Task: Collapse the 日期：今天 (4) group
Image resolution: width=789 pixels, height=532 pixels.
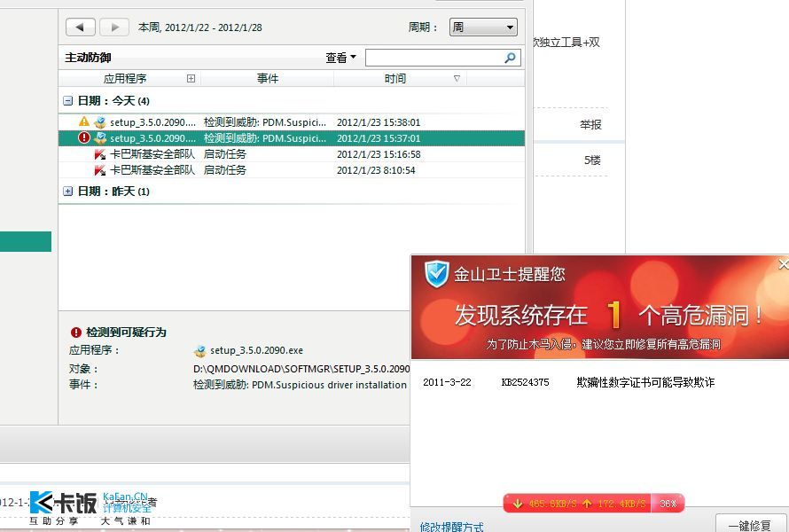Action: (68, 101)
